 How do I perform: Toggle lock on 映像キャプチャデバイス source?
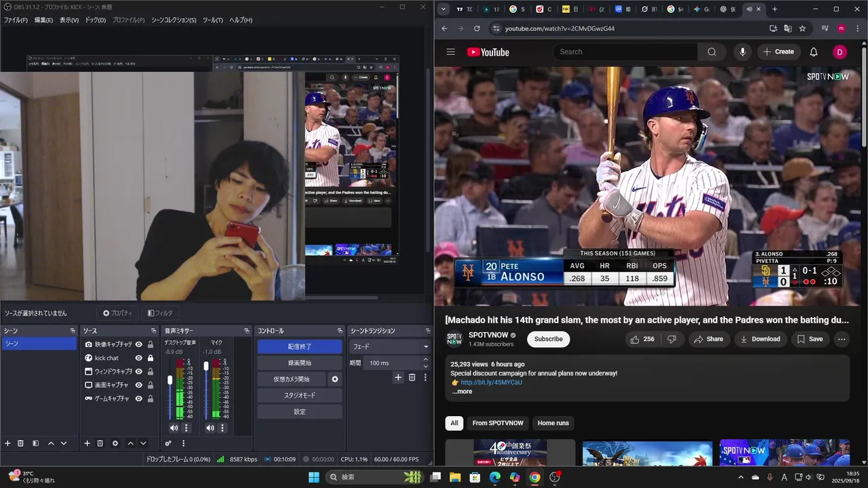click(x=151, y=344)
